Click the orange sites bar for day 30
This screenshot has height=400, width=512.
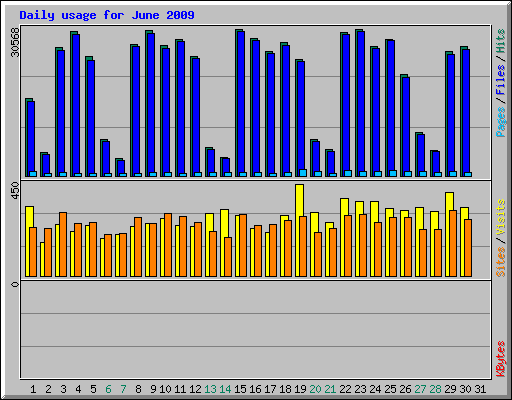(468, 248)
